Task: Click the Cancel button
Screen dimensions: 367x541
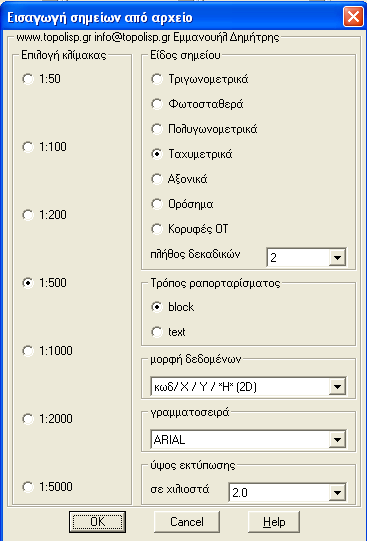Action: 187,522
